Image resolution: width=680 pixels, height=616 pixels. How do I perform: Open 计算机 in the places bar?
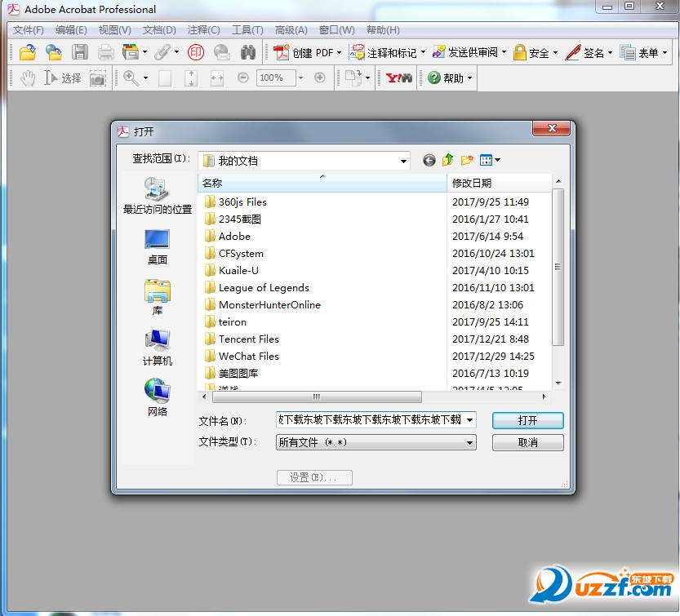(158, 348)
